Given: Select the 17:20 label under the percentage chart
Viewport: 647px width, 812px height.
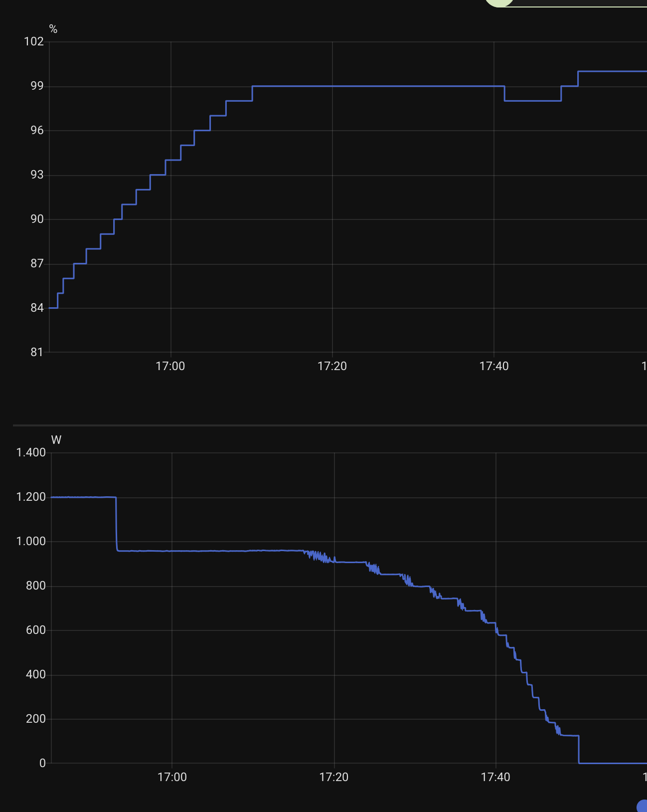Looking at the screenshot, I should [x=332, y=366].
